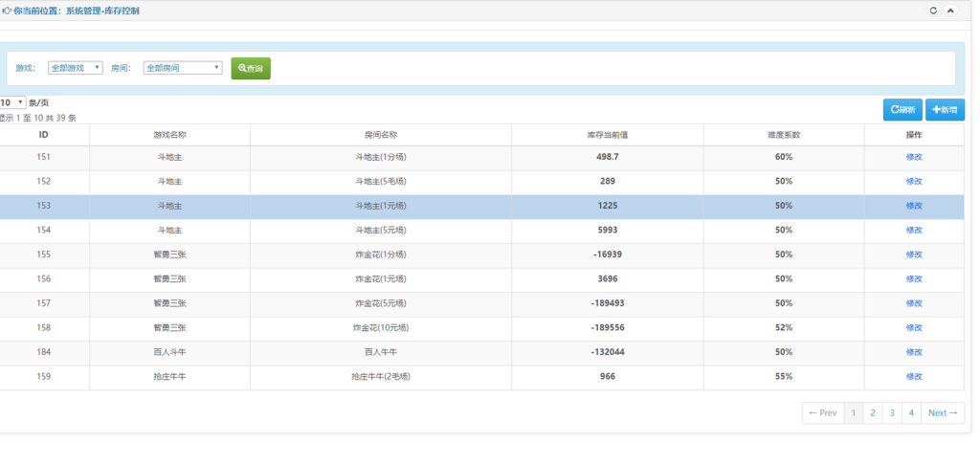Edit the 炸金花(1分场) row via 修改
The image size is (980, 465).
point(914,255)
